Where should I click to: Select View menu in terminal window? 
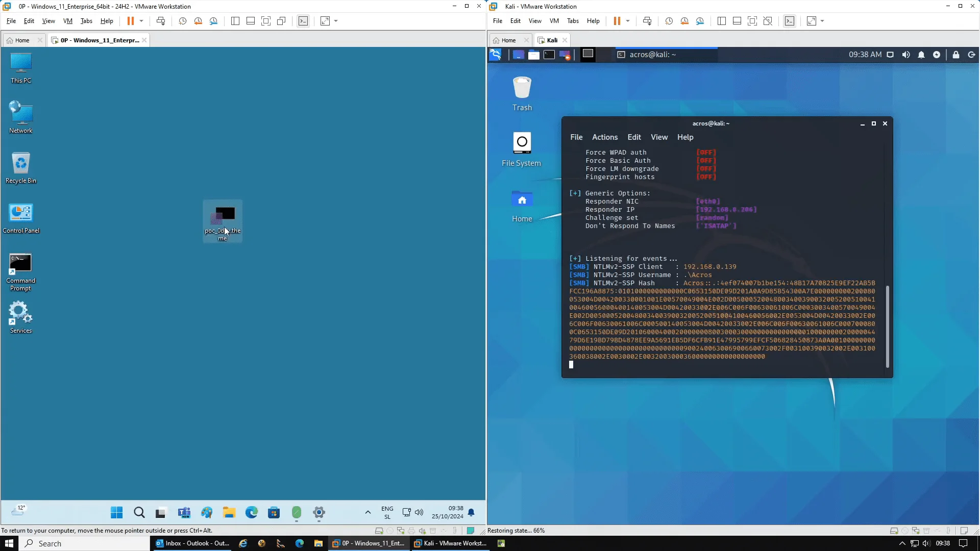coord(658,137)
